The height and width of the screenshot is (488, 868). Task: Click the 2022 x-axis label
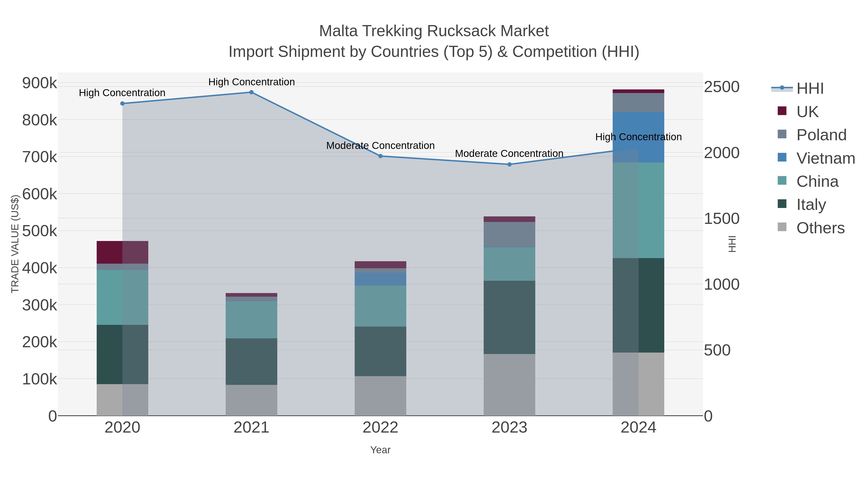(x=380, y=428)
